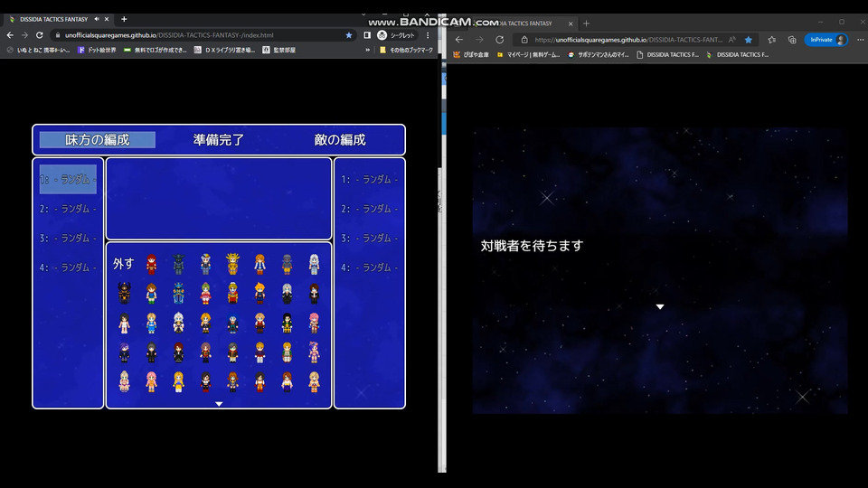Viewport: 868px width, 488px height.
Task: Switch to 敵の編成 tab
Action: (x=340, y=140)
